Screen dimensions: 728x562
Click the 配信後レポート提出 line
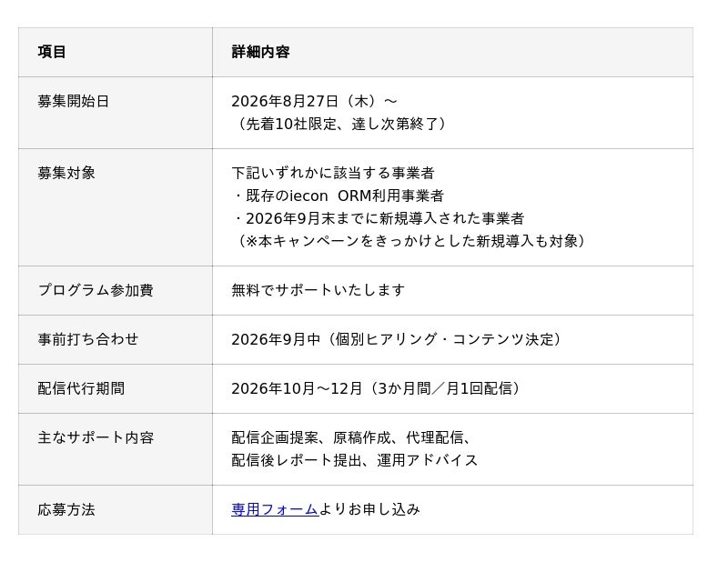(355, 460)
